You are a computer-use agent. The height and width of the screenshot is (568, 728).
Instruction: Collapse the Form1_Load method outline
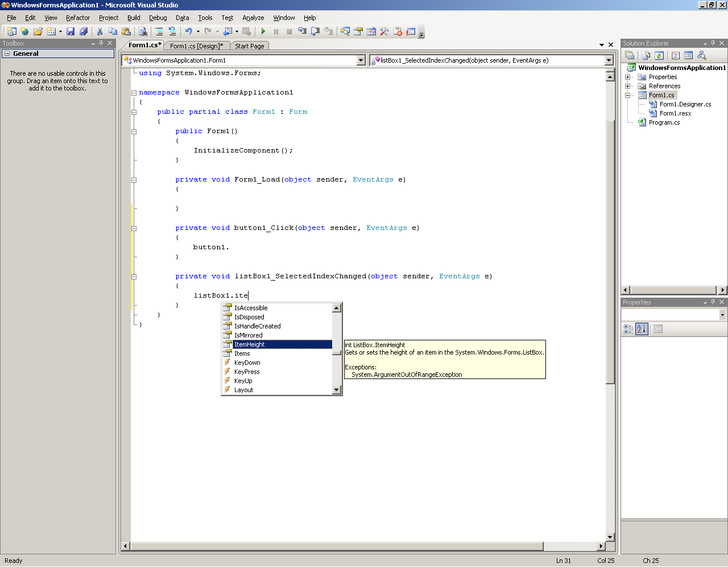click(x=134, y=180)
